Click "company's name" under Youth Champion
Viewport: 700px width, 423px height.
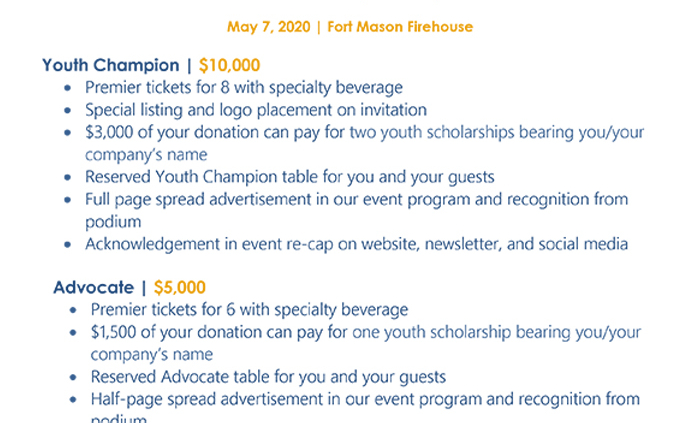click(x=146, y=154)
